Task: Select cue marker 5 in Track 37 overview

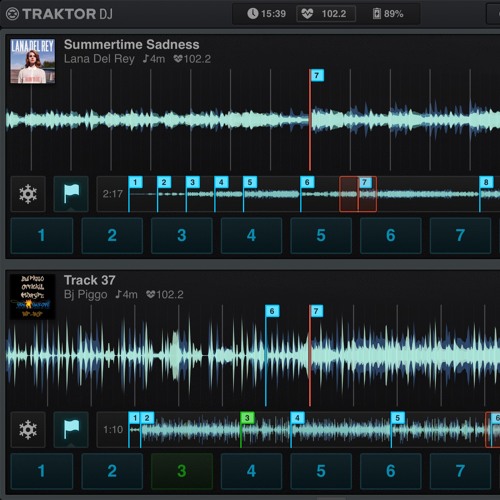Action: pos(398,418)
